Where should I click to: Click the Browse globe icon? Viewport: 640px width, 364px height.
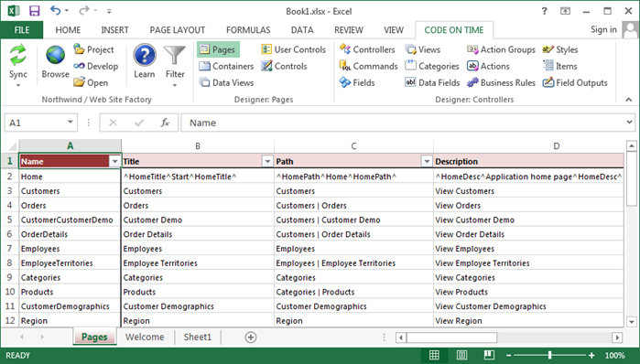[55, 56]
